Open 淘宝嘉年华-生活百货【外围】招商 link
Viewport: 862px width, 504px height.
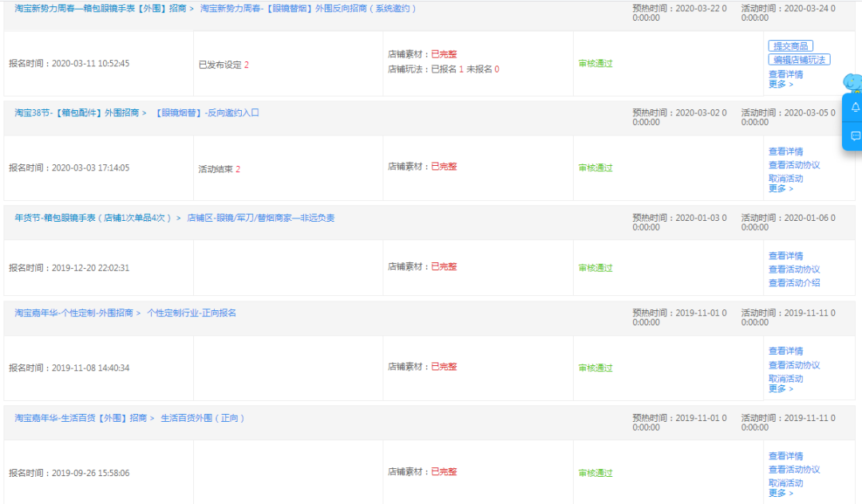[x=81, y=419]
